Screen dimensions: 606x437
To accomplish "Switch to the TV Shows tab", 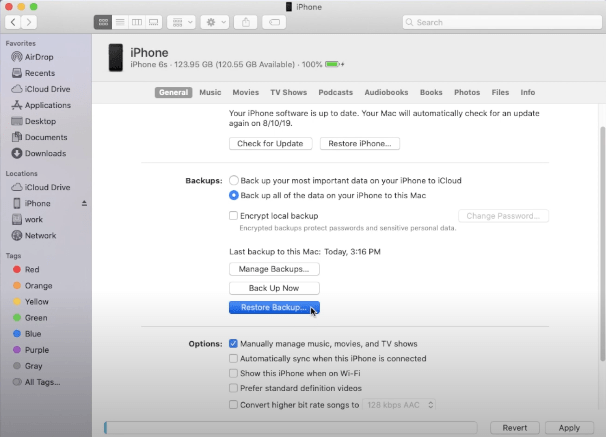I will 288,92.
